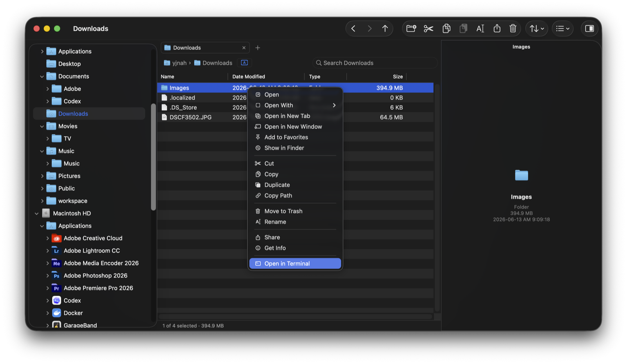This screenshot has width=627, height=364.
Task: Close the Downloads tab
Action: click(x=244, y=48)
